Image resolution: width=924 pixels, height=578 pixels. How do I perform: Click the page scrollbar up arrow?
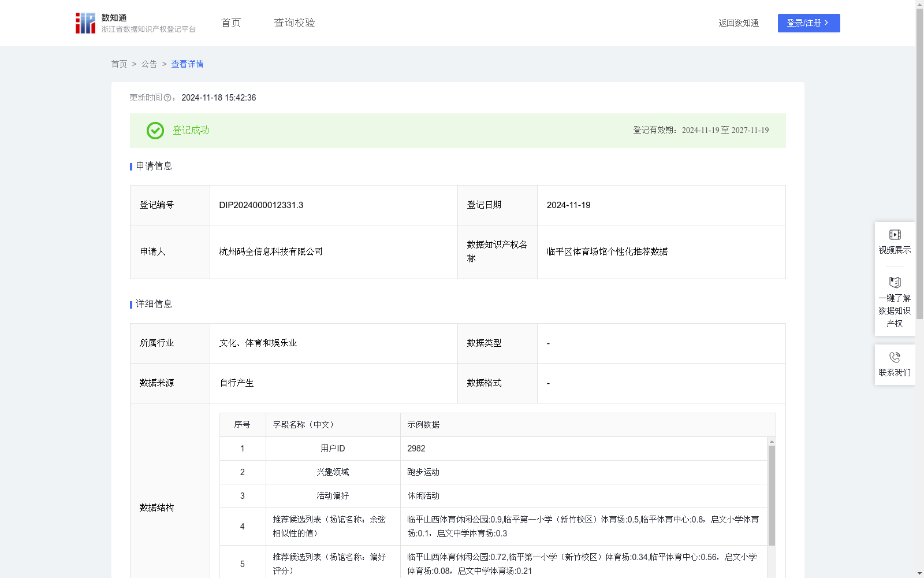919,3
